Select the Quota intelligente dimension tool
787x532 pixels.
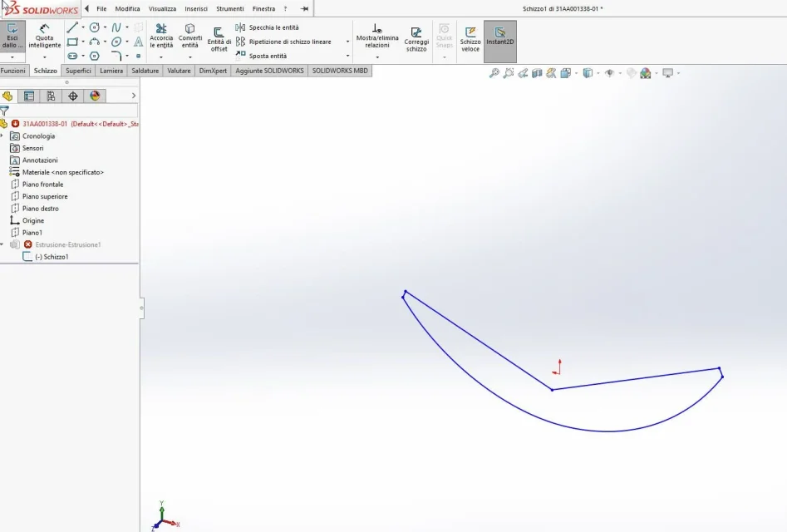(44, 36)
